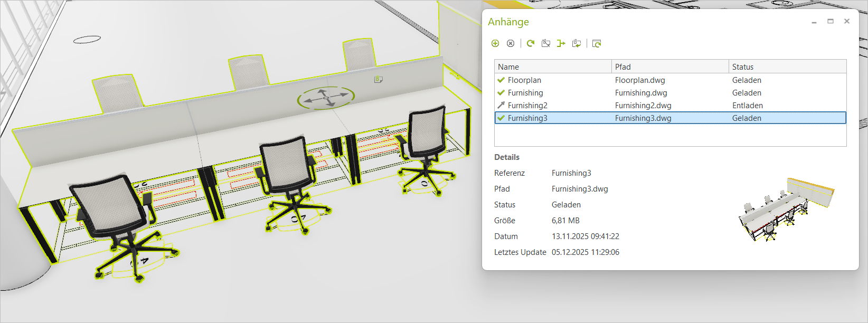Click the green checkmark beside Furnishing3
868x323 pixels.
[501, 118]
